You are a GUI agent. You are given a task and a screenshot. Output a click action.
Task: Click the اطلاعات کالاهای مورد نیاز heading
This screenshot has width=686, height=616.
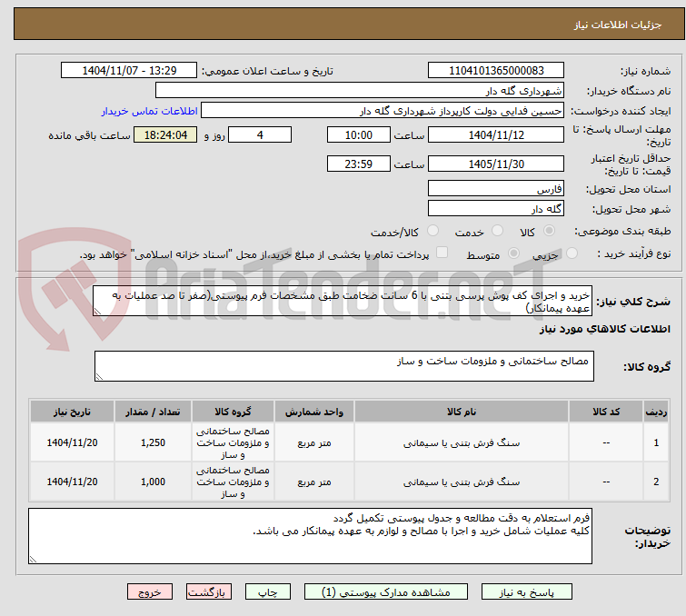click(x=604, y=329)
